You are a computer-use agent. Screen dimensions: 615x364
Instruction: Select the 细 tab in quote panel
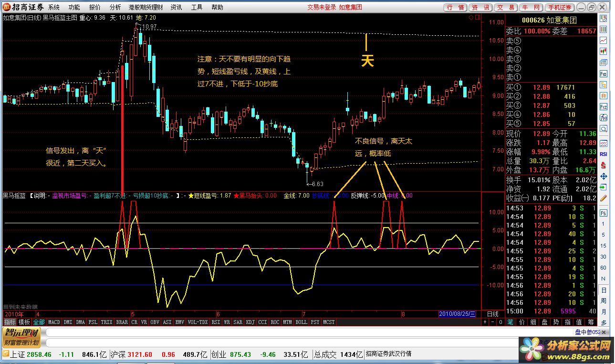point(533,322)
